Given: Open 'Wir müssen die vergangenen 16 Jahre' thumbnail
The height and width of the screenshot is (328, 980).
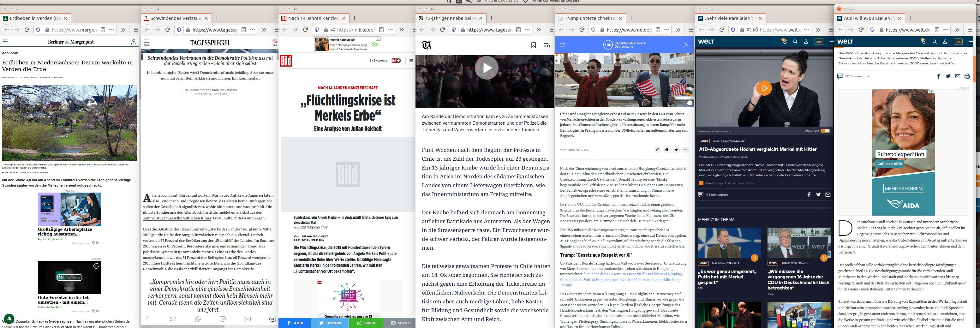Looking at the screenshot, I should point(799,243).
